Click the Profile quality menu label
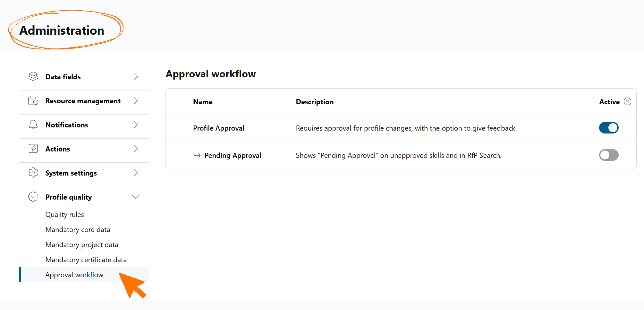Image resolution: width=644 pixels, height=310 pixels. (69, 197)
